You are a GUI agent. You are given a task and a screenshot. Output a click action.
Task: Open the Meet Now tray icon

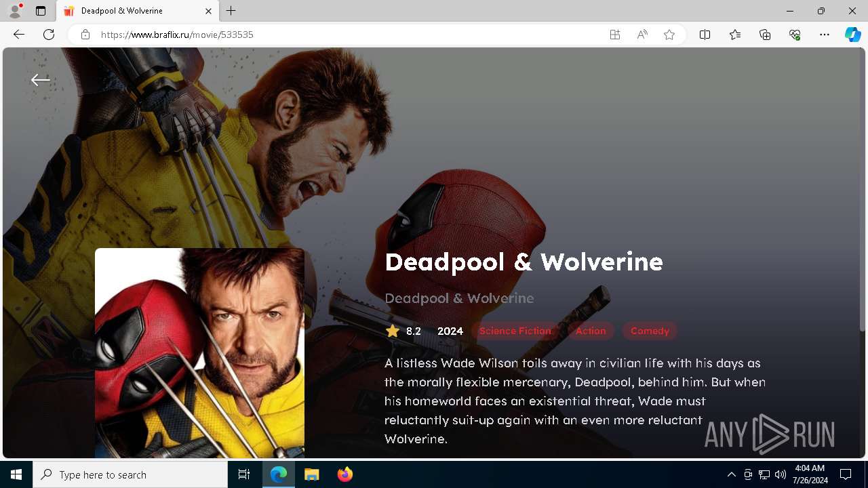coord(748,474)
